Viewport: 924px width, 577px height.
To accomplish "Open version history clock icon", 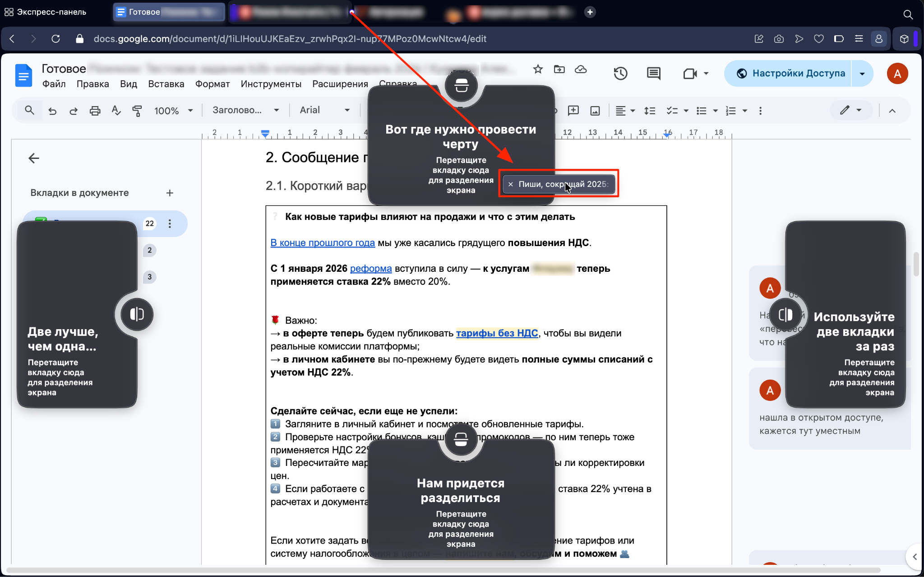I will click(620, 73).
